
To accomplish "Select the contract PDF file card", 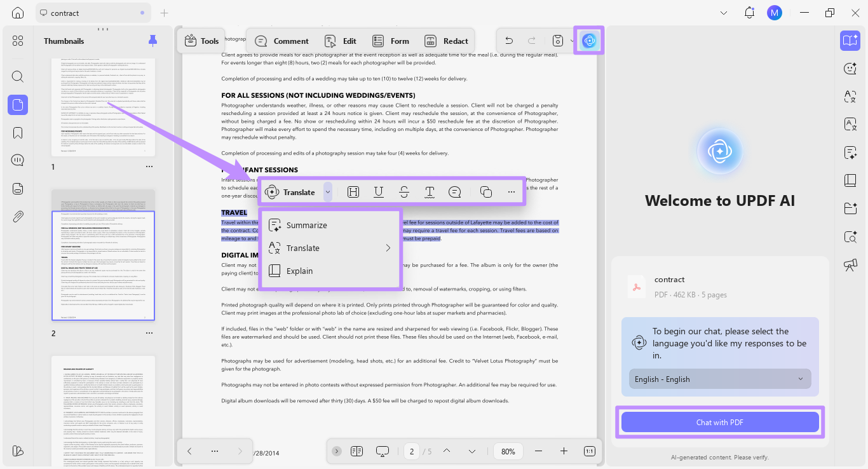I will pos(720,287).
